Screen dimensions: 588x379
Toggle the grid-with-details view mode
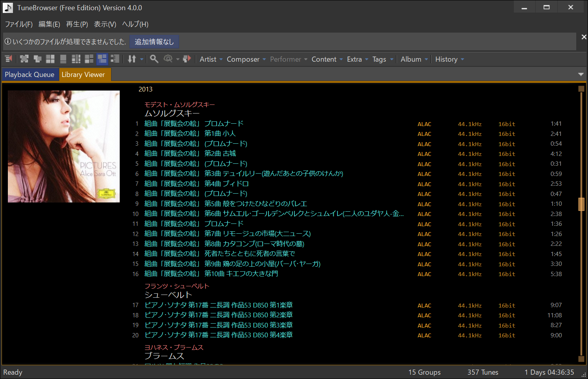click(x=76, y=59)
